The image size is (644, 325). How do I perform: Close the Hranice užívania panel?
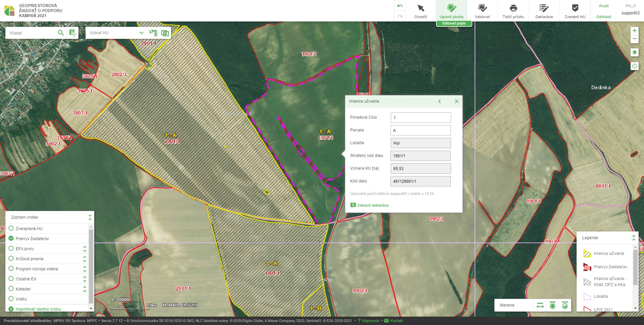[x=457, y=101]
